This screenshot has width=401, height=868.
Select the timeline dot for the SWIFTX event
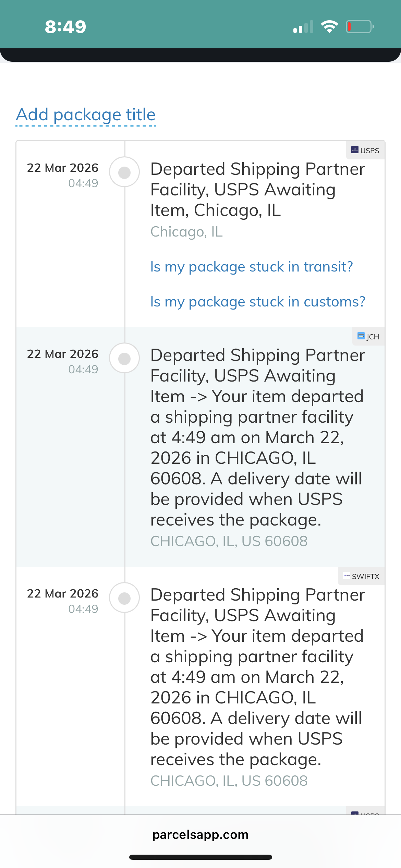(124, 598)
